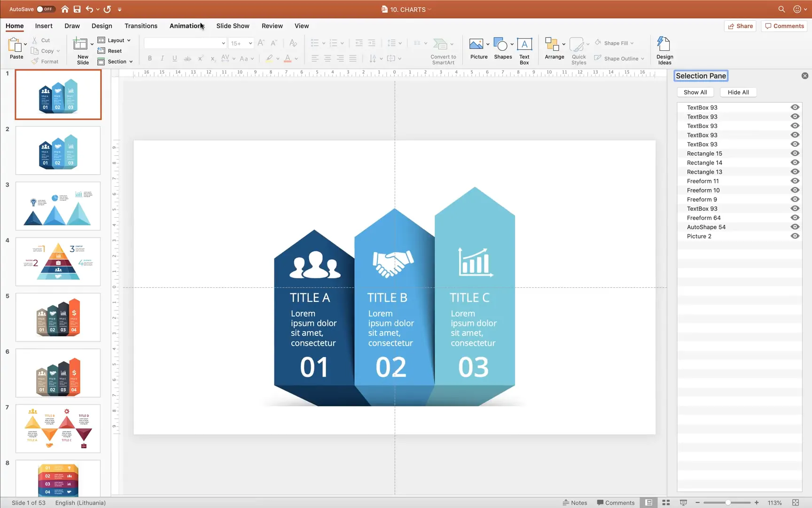
Task: Switch to the Transitions tab
Action: (x=141, y=26)
